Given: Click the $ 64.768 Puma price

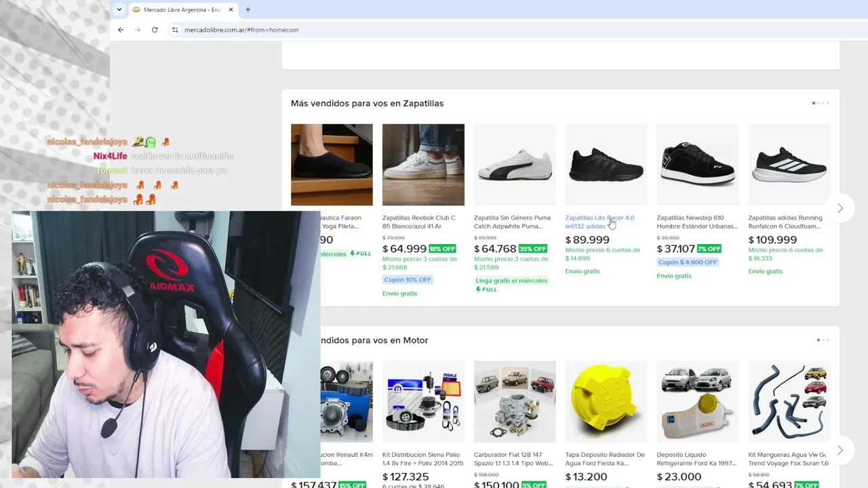Looking at the screenshot, I should click(495, 249).
